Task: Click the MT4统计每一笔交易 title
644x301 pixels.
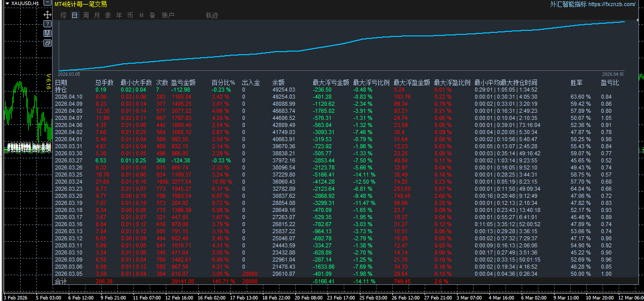Action: [80, 4]
